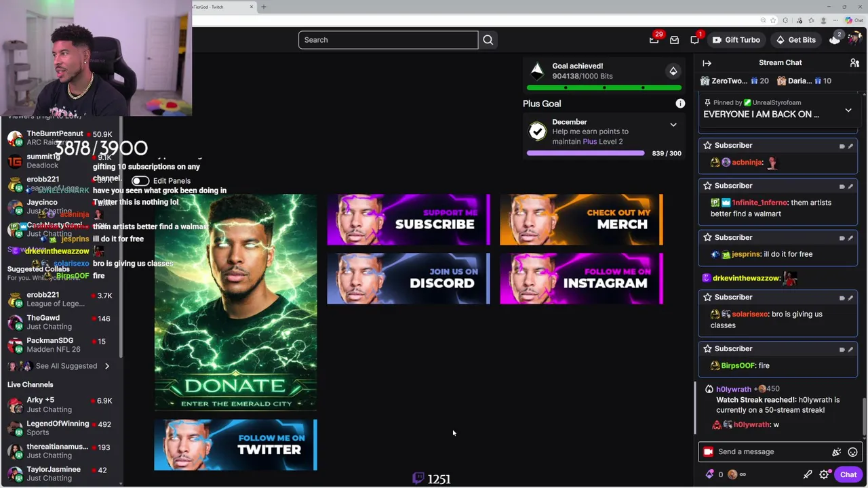Click the edit pencil on BirpsOOF's Subscriber message

[850, 349]
